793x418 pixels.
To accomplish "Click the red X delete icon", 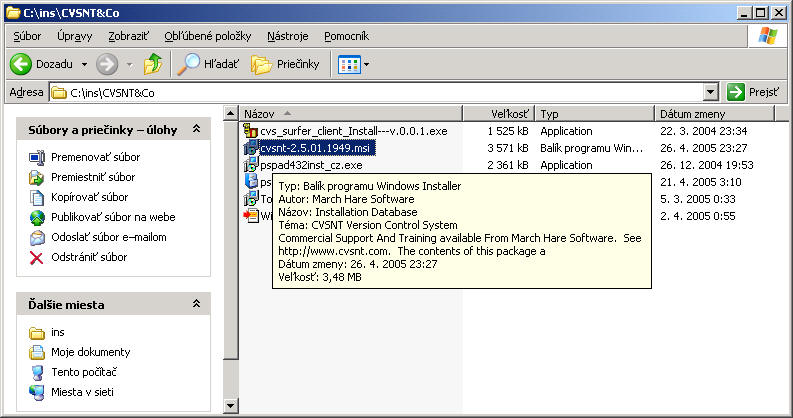I will point(37,258).
